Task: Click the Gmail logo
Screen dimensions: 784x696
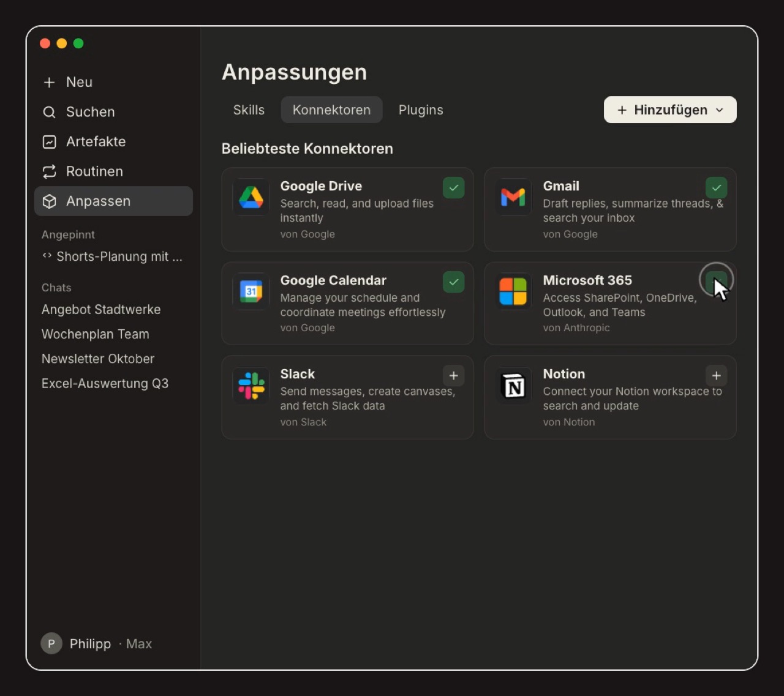Action: point(513,197)
